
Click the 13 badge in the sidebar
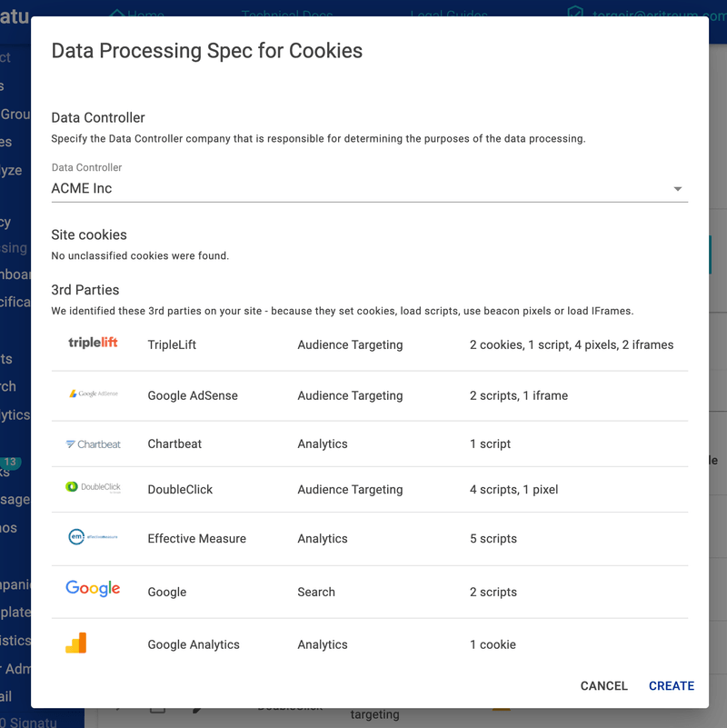[x=10, y=462]
